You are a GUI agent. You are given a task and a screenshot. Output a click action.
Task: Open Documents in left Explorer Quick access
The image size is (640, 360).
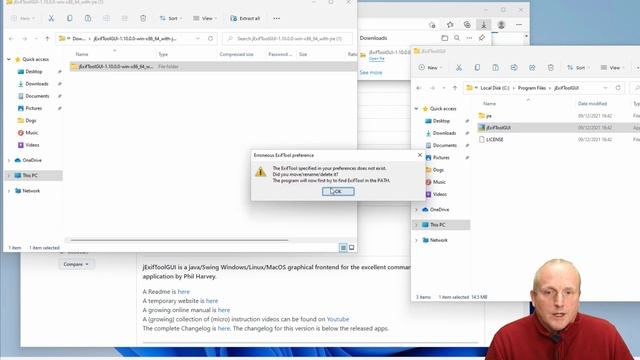[x=37, y=96]
